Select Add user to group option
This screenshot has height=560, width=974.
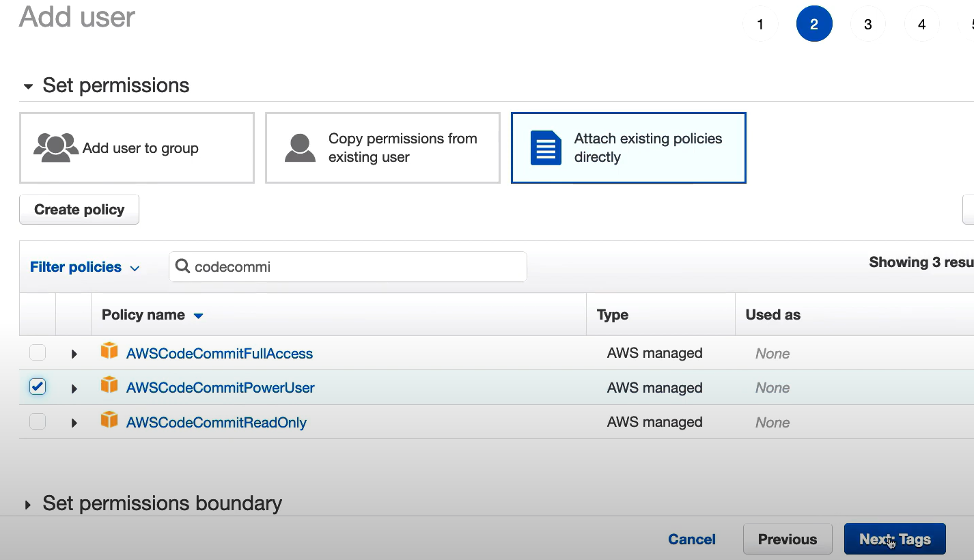coord(137,148)
